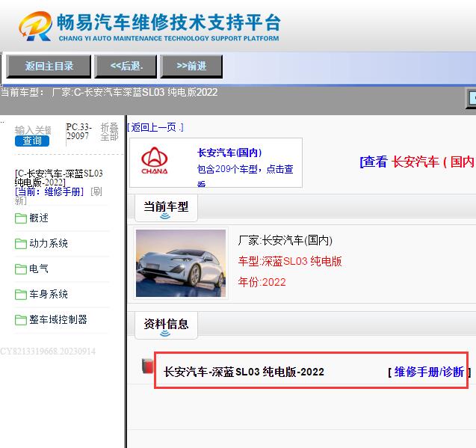Open 车身系统 folder icon in tree
Image resolution: width=476 pixels, height=448 pixels.
21,295
